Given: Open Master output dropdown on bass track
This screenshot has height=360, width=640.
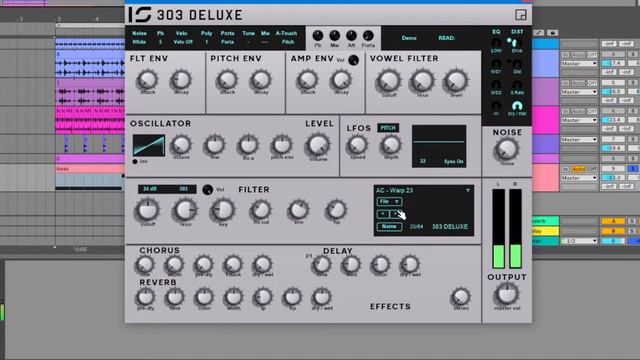Looking at the screenshot, I should (x=579, y=178).
